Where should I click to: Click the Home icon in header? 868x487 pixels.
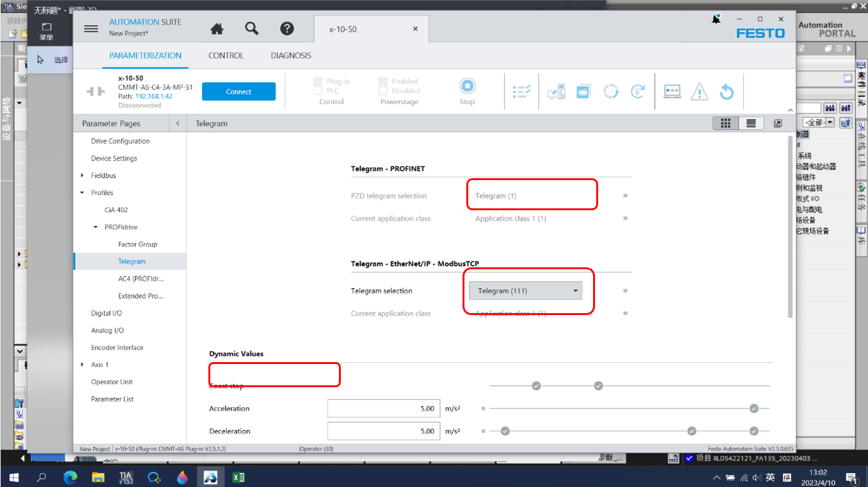point(217,29)
